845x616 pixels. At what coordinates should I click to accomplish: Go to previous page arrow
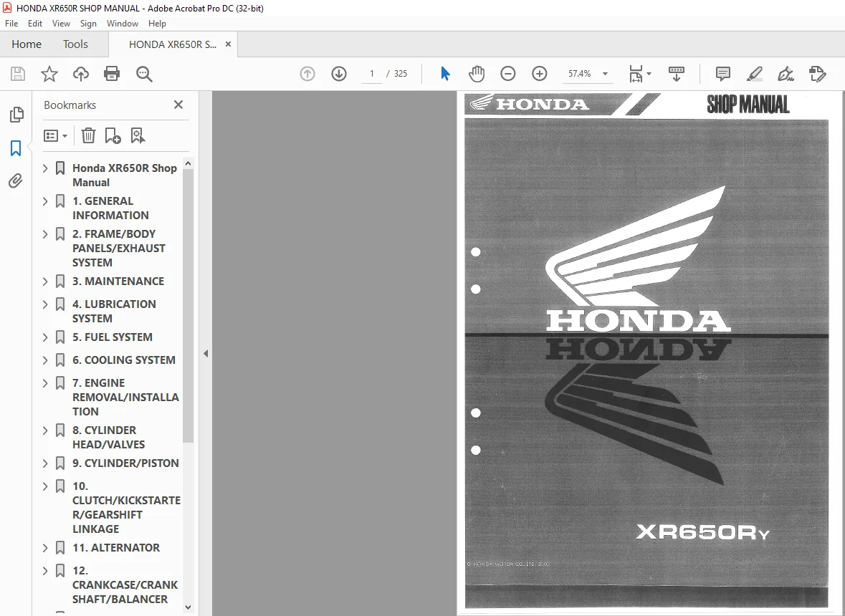tap(307, 74)
